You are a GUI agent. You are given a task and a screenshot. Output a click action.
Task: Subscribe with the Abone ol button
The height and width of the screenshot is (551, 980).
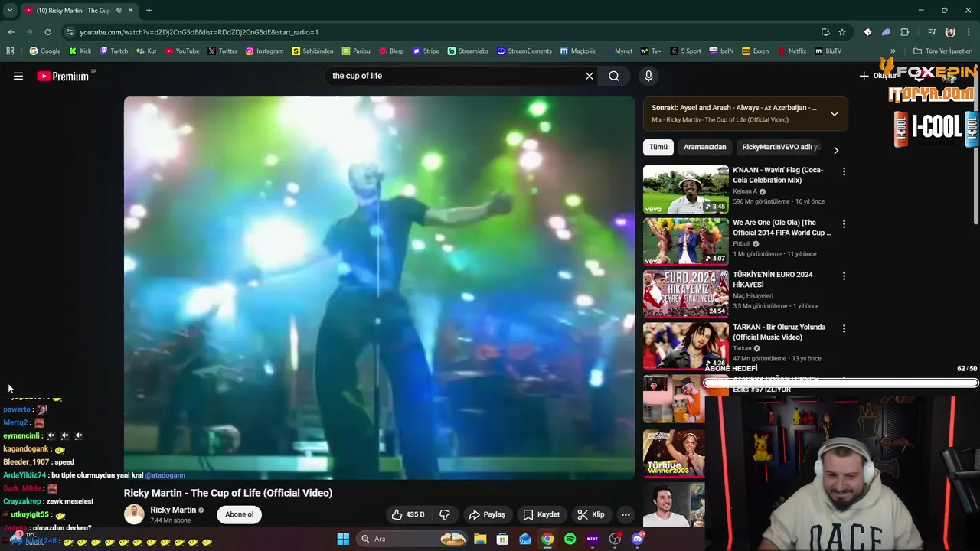[239, 514]
